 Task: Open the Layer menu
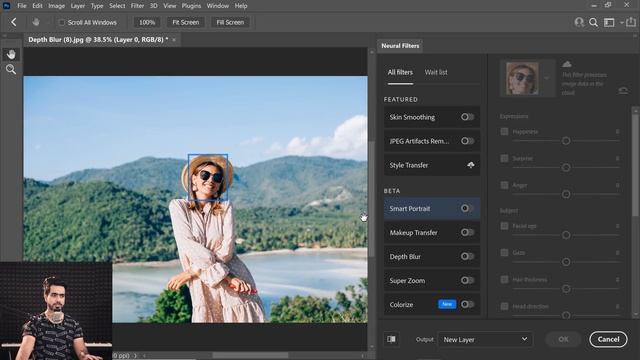(x=78, y=6)
